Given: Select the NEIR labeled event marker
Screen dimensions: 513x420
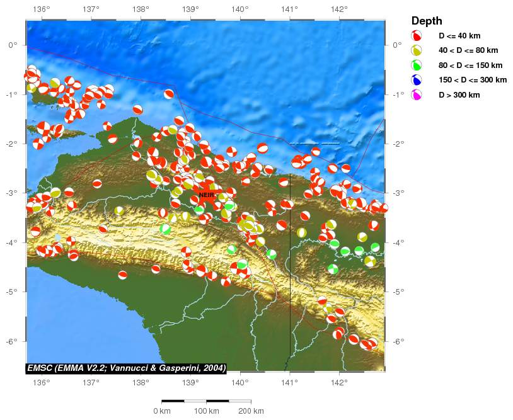Looking at the screenshot, I should (x=206, y=195).
